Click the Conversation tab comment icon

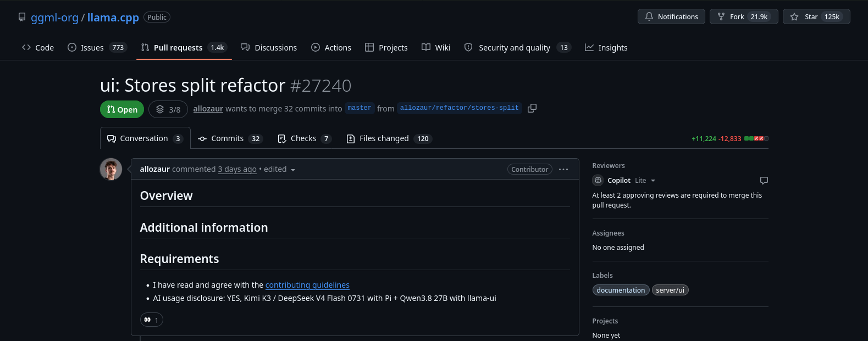112,139
